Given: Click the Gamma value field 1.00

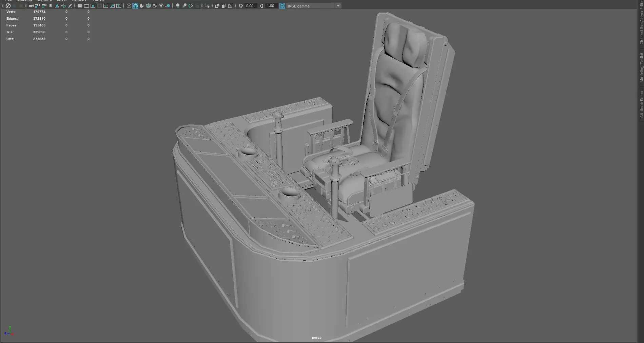Looking at the screenshot, I should (x=271, y=6).
